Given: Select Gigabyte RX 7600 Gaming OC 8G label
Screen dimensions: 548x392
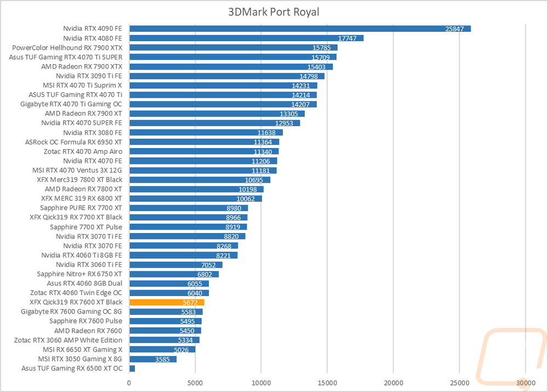Looking at the screenshot, I should 71,311.
